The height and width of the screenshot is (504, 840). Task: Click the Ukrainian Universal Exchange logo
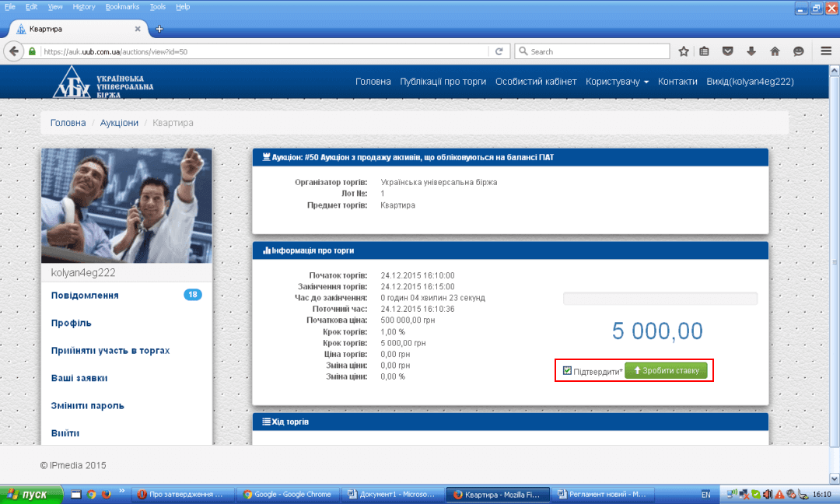[103, 82]
